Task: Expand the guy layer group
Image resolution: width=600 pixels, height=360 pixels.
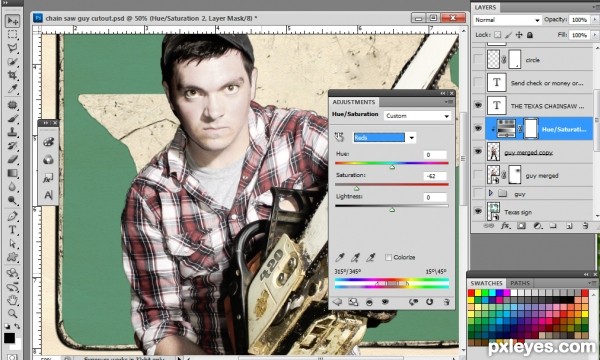Action: pos(491,194)
